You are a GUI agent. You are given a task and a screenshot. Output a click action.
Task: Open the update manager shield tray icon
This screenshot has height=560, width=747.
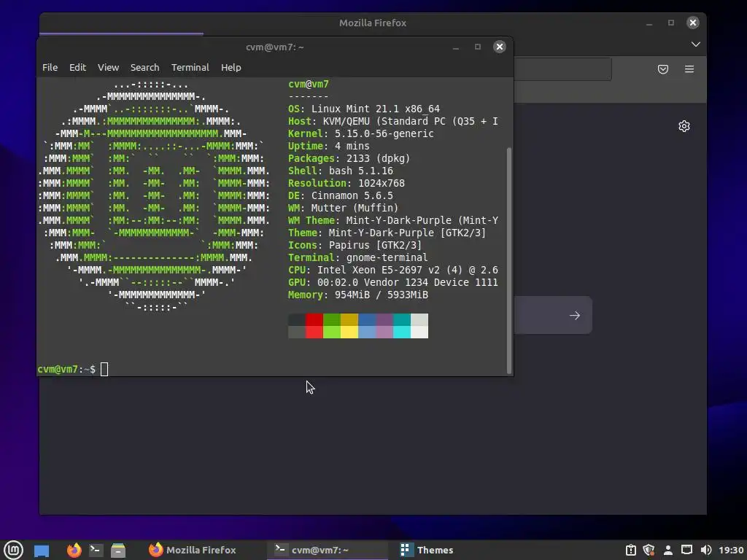pyautogui.click(x=649, y=550)
